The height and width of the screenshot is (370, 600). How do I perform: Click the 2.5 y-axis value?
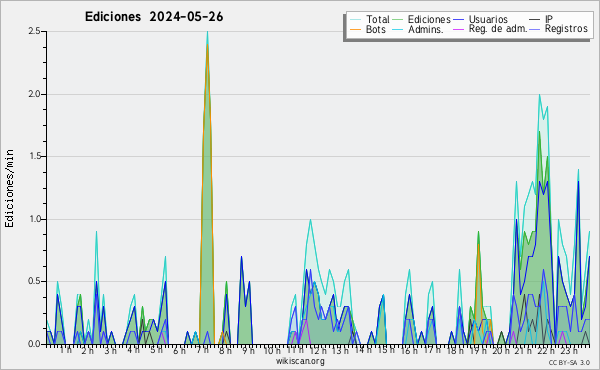[34, 31]
